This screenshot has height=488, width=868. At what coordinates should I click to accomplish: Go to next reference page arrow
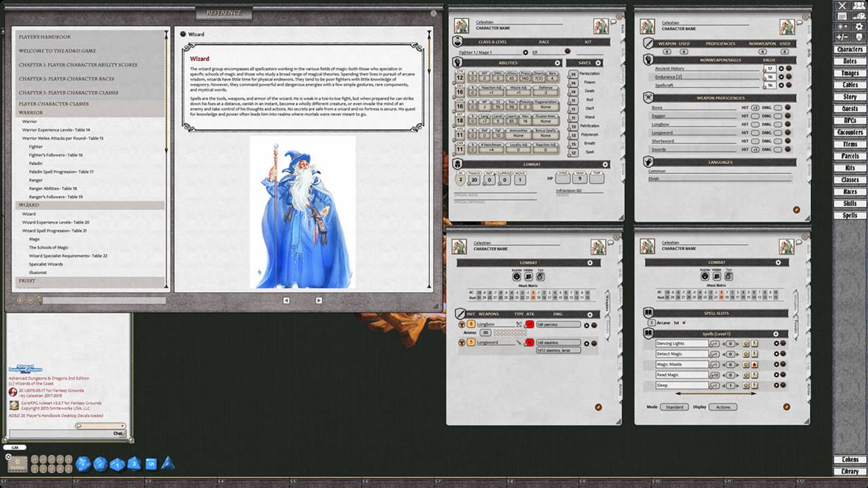[319, 300]
